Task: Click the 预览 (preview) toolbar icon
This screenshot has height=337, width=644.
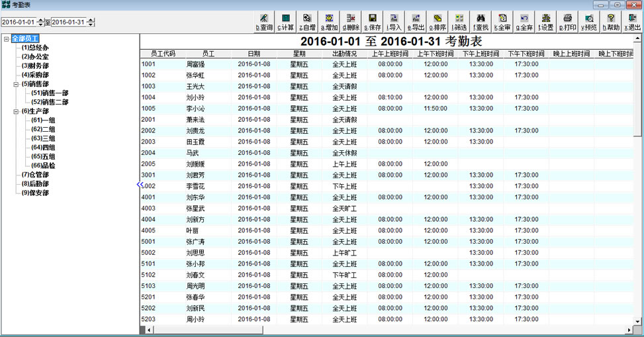Action: [x=589, y=22]
